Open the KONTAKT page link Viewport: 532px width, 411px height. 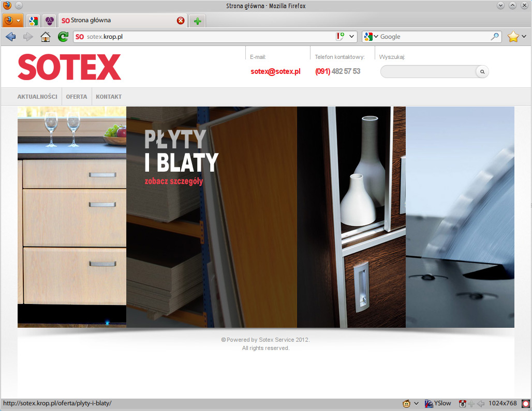pos(109,97)
